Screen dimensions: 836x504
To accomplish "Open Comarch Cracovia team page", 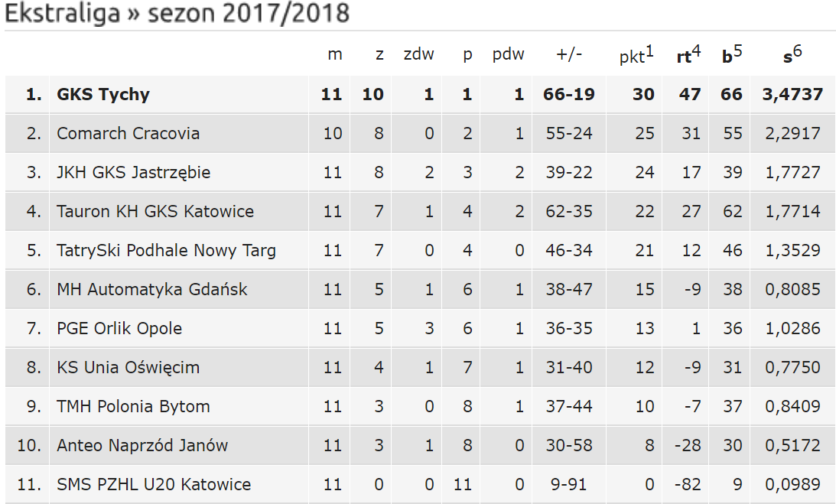I will coord(128,133).
